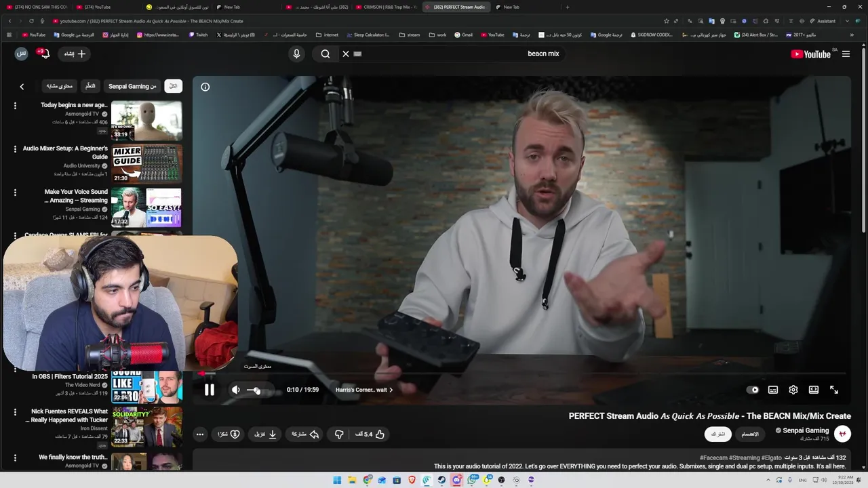Open the Twitch bookmark
Viewport: 868px width, 488px height.
click(198, 35)
